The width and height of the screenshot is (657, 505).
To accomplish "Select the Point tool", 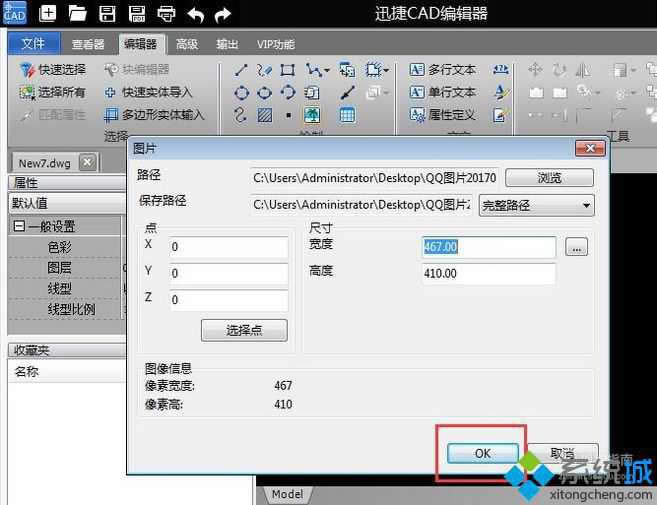I will [x=288, y=115].
